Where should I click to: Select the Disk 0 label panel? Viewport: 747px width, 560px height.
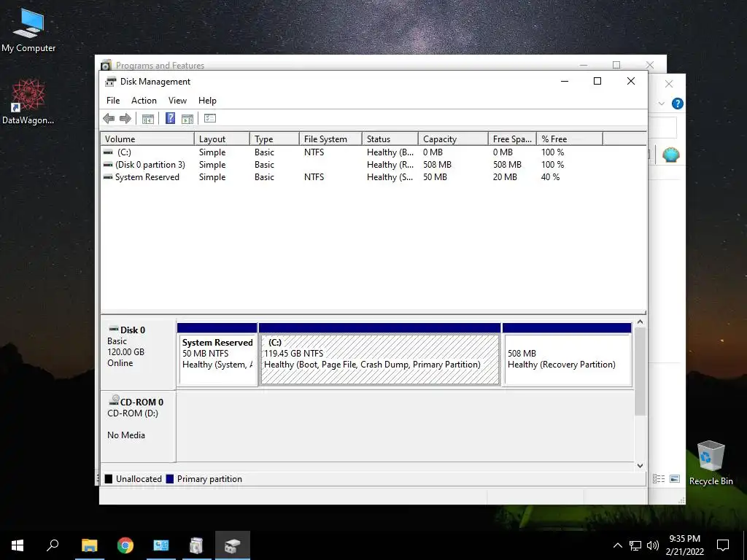coord(138,354)
